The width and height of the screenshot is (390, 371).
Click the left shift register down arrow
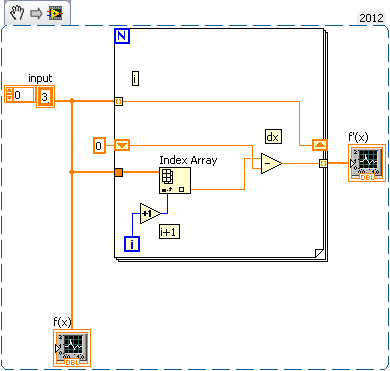[x=122, y=146]
